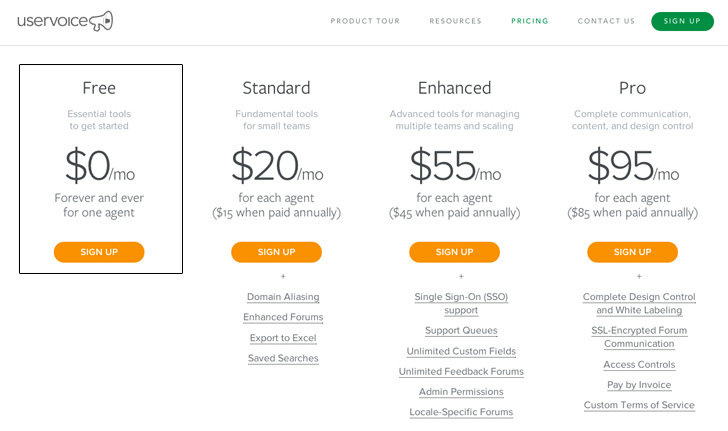
Task: Sign up for the Enhanced plan
Action: click(455, 252)
